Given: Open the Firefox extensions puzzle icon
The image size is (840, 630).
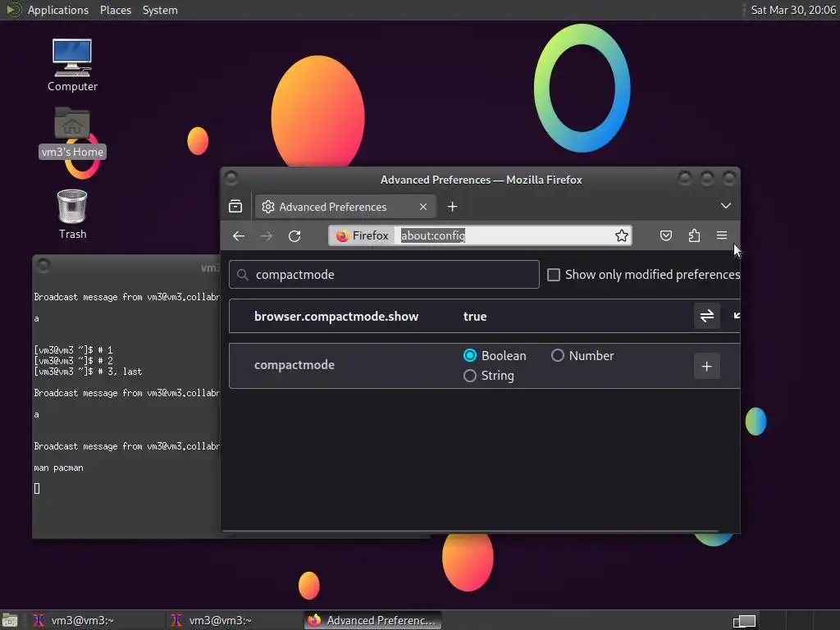Looking at the screenshot, I should [x=694, y=235].
